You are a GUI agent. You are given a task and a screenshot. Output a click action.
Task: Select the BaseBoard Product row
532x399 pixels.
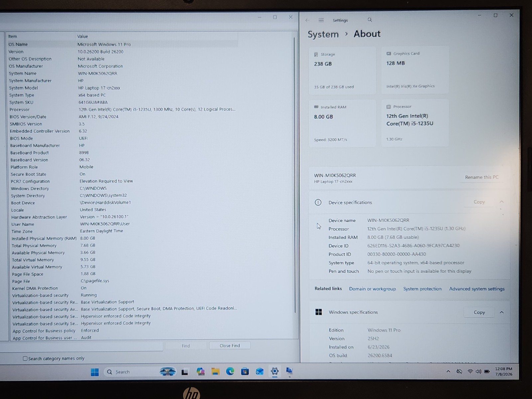pyautogui.click(x=123, y=153)
